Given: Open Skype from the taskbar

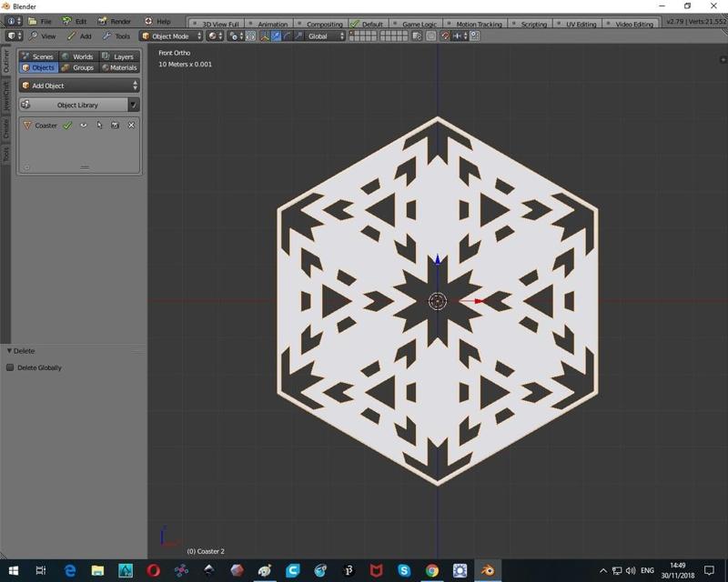Looking at the screenshot, I should tap(404, 570).
